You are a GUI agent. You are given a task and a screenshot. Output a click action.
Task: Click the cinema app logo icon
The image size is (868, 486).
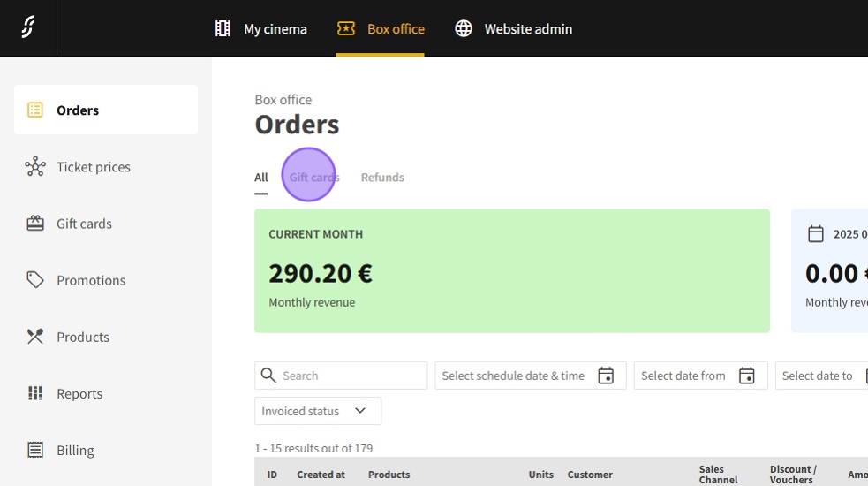point(28,28)
